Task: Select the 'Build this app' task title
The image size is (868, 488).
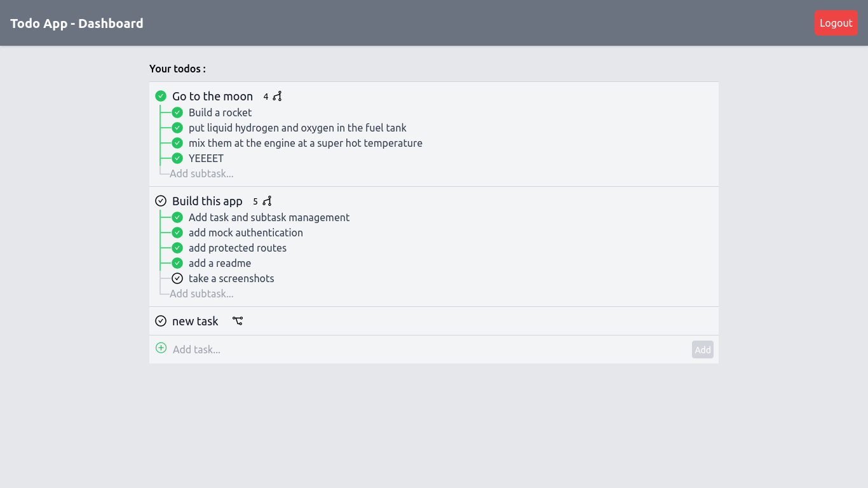Action: coord(207,201)
